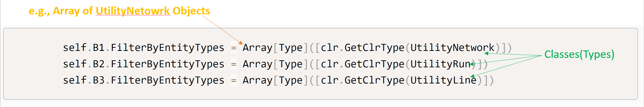644x107 pixels.
Task: Click Array keyword on the first code line
Action: click(x=257, y=48)
